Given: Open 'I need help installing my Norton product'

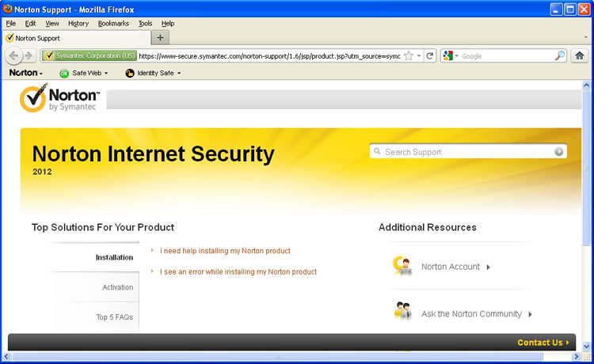Looking at the screenshot, I should 225,251.
